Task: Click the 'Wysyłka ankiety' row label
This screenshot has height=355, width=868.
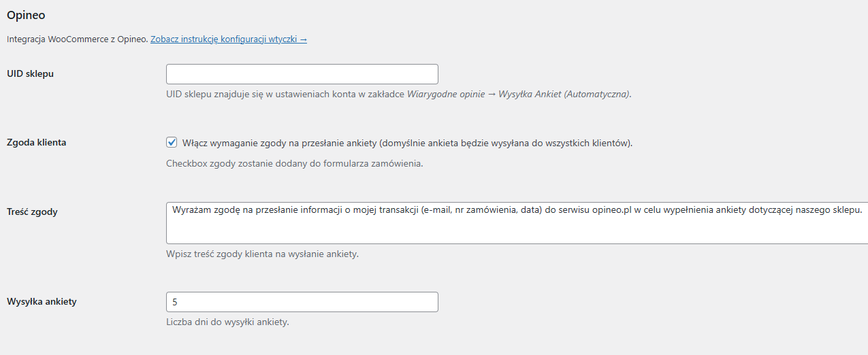Action: click(42, 301)
